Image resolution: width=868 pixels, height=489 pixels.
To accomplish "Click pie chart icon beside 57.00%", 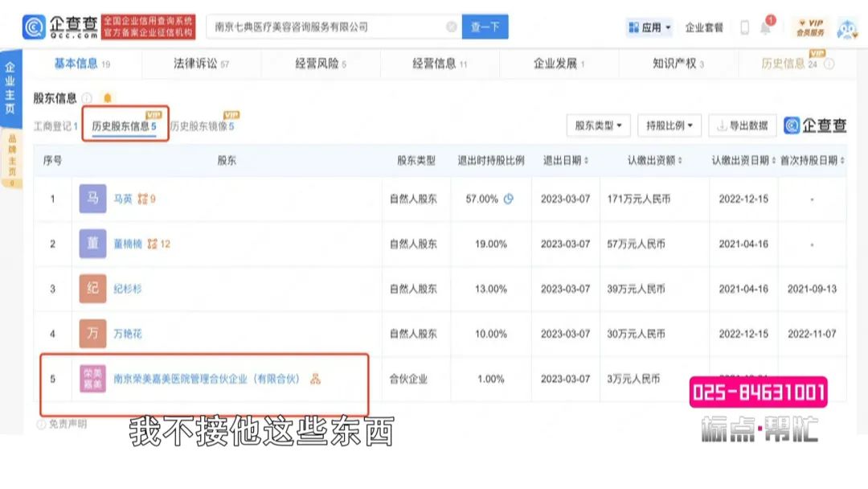I will (x=508, y=199).
